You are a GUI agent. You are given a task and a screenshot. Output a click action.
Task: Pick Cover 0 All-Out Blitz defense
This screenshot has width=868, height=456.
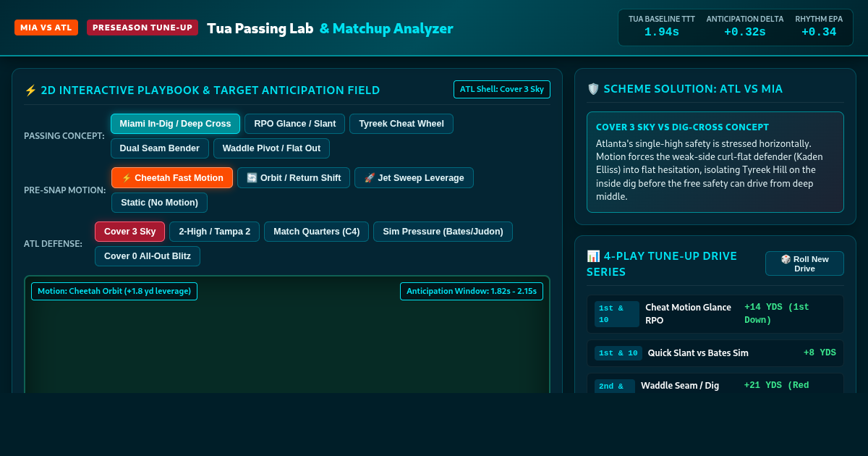[148, 256]
